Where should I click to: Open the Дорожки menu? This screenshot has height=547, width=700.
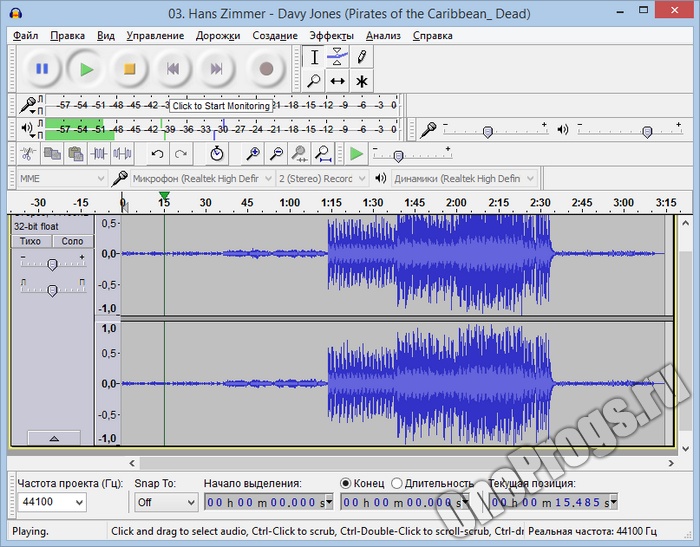pos(218,36)
